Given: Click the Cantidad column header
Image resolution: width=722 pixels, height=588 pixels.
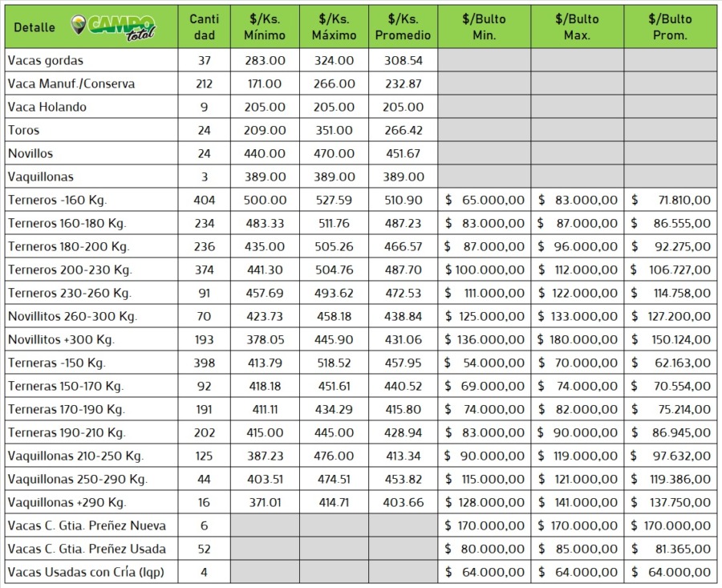Looking at the screenshot, I should pos(202,27).
